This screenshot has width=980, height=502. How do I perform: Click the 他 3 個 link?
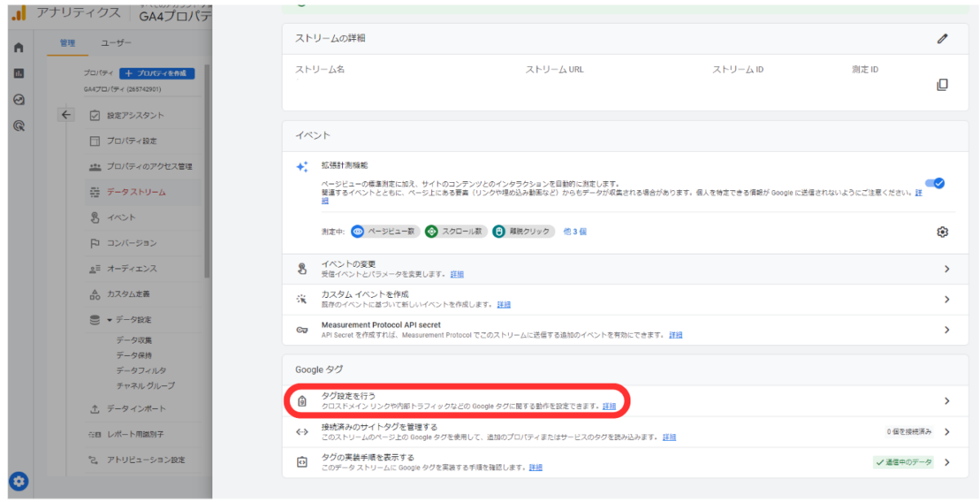point(575,231)
